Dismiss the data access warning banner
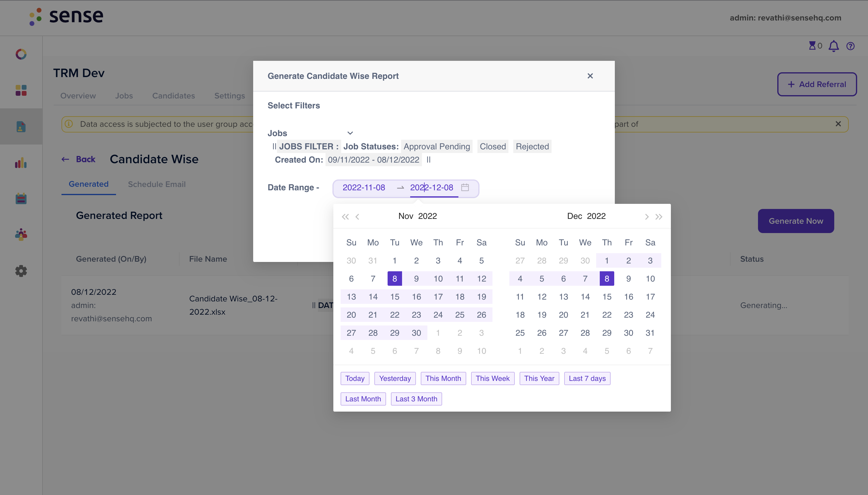Screen dimensions: 868x495 [x=838, y=124]
